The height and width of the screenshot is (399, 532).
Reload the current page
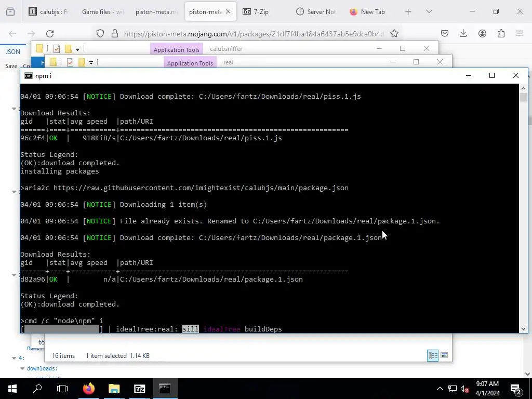click(50, 33)
